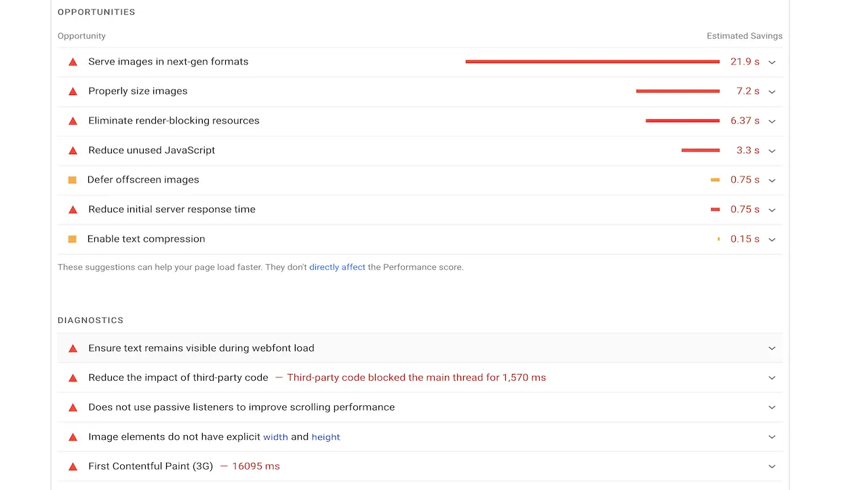Expand the Image elements explicit dimensions diagnostic
Image resolution: width=868 pixels, height=490 pixels.
point(772,436)
